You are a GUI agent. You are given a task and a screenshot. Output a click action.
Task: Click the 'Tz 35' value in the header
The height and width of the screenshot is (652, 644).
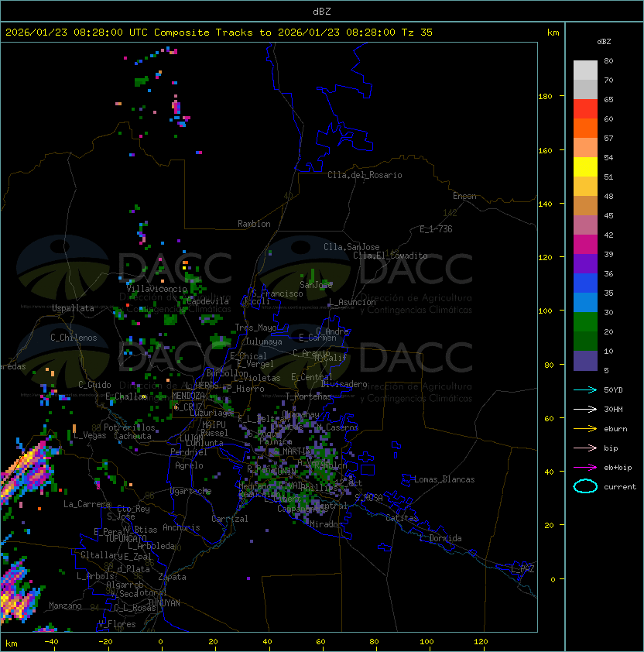(417, 33)
